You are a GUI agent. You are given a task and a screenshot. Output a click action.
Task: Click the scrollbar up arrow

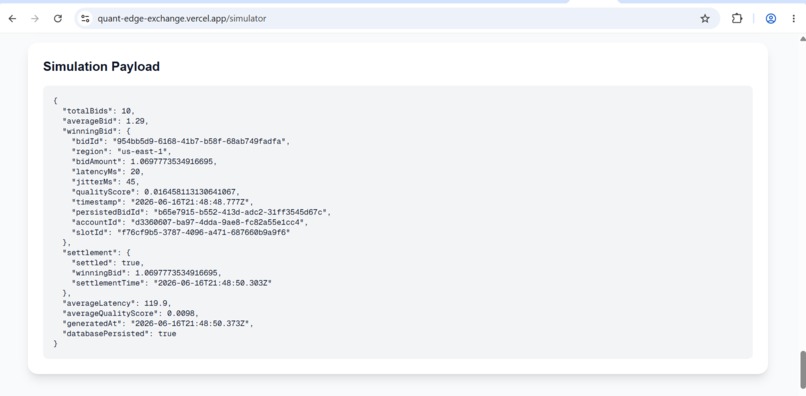[802, 39]
